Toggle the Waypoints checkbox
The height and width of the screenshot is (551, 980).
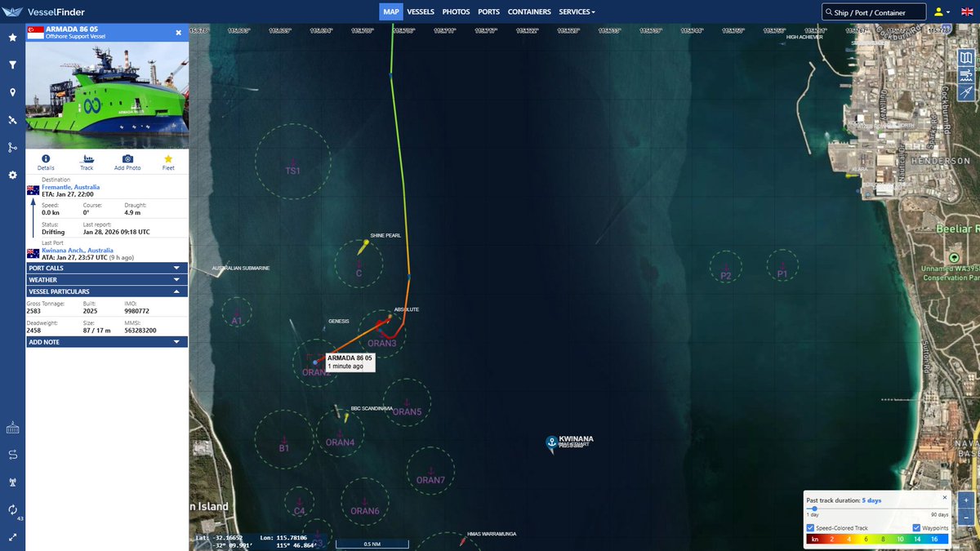916,527
